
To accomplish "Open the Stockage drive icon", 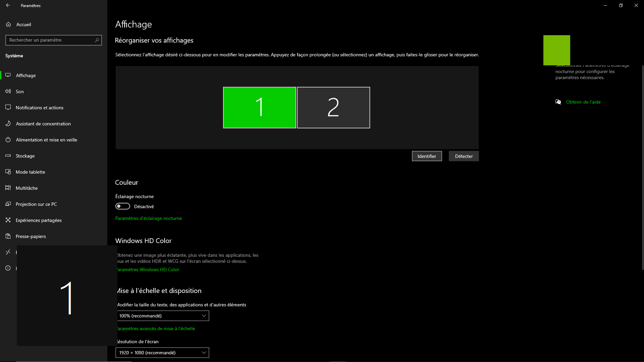I will [x=8, y=156].
